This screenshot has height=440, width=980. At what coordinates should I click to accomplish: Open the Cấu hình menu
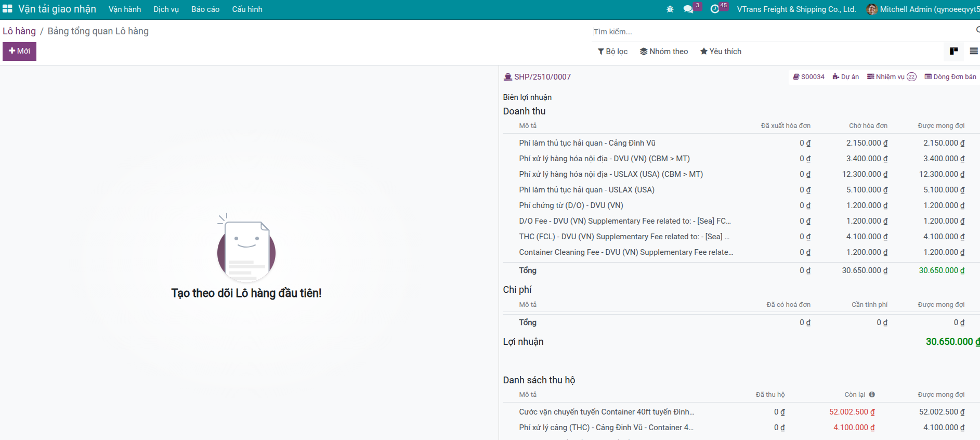tap(247, 9)
